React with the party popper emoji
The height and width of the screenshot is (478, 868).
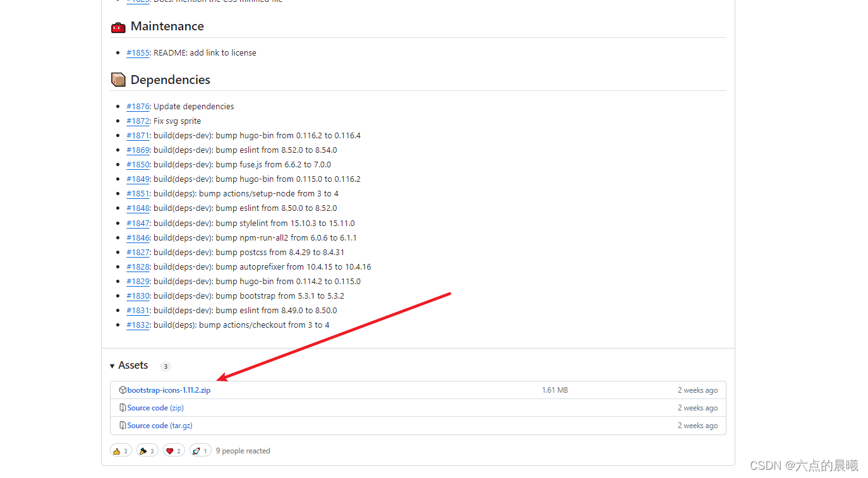pos(147,451)
